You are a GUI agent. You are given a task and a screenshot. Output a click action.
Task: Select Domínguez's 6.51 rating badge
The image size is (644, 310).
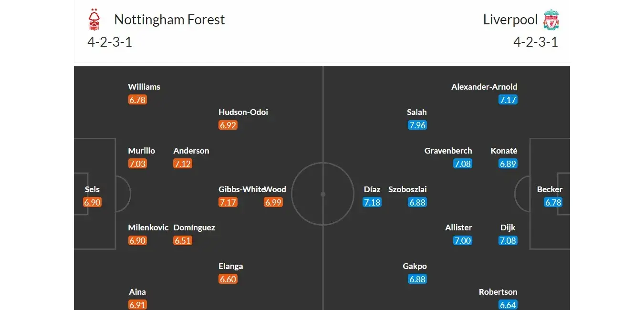point(183,241)
